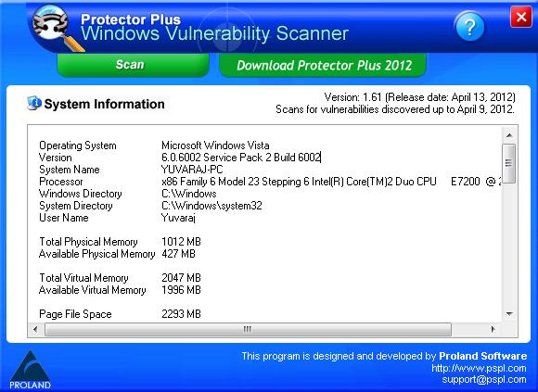
Task: Click the Processor information line
Action: click(270, 182)
